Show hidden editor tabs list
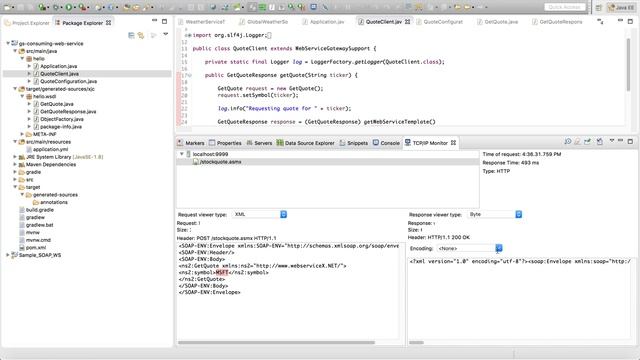The width and height of the screenshot is (640, 360). coord(600,21)
